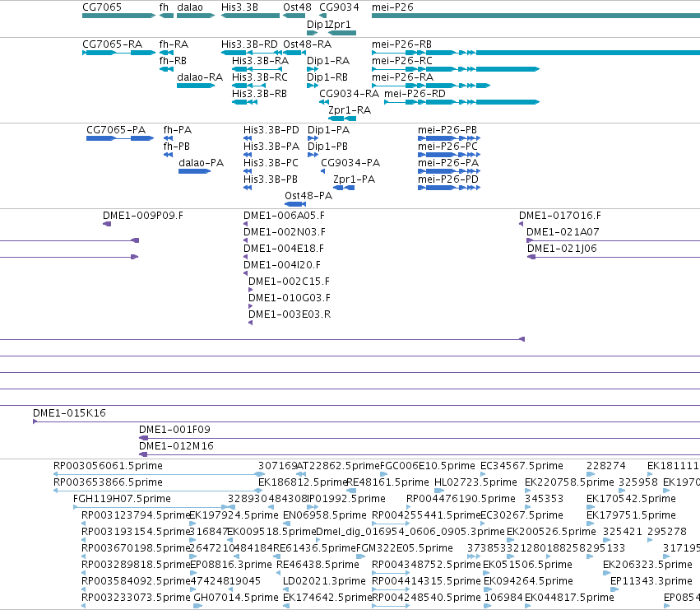Click the Zpr1-PA protein label
The width and height of the screenshot is (700, 610).
(x=354, y=179)
